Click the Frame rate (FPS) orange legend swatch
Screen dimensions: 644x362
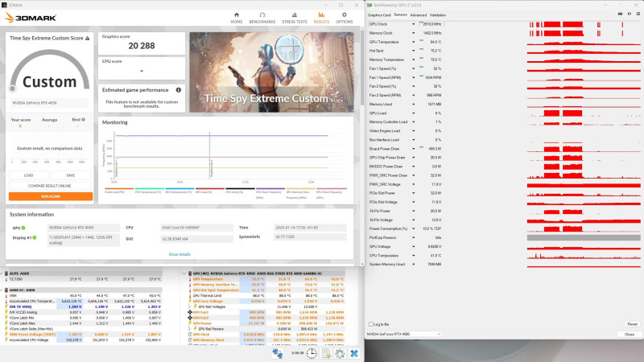click(x=119, y=189)
